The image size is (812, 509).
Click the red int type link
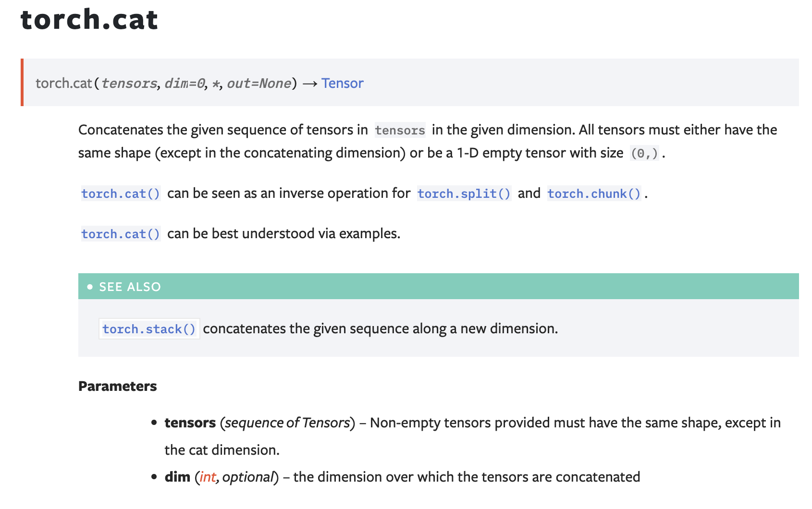point(208,477)
